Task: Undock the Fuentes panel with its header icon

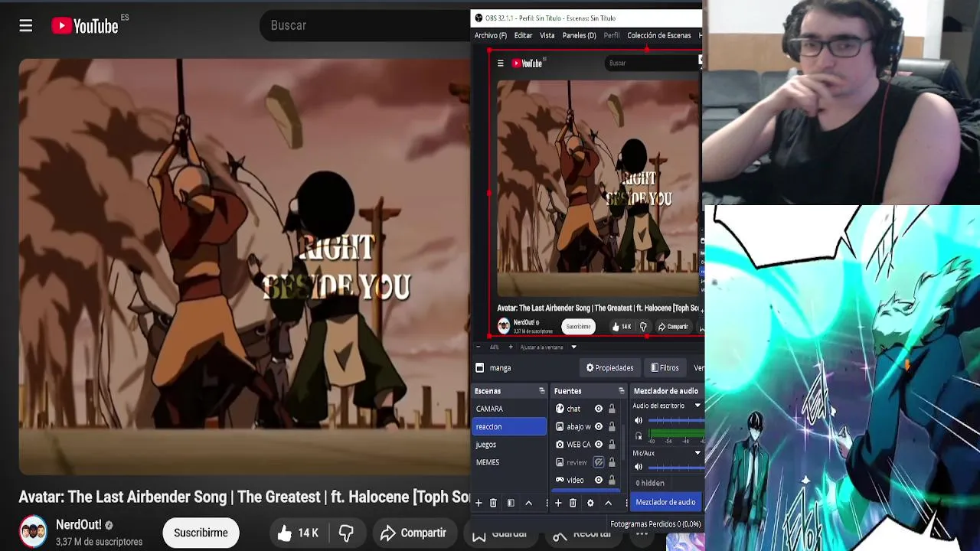Action: (x=621, y=391)
